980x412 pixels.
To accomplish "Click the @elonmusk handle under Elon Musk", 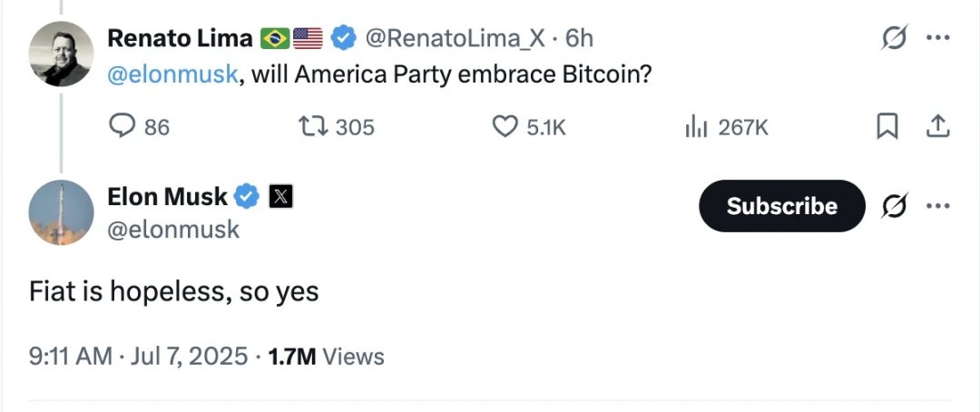I will coord(173,230).
